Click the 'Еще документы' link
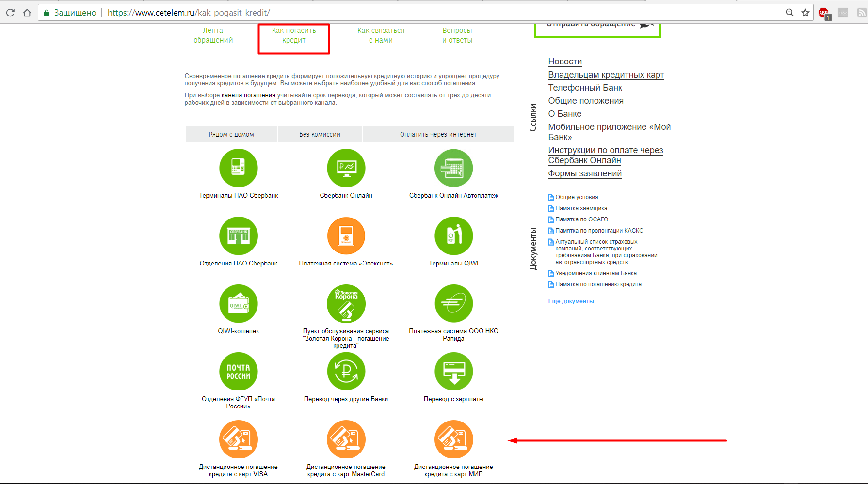This screenshot has width=868, height=484. coord(571,301)
